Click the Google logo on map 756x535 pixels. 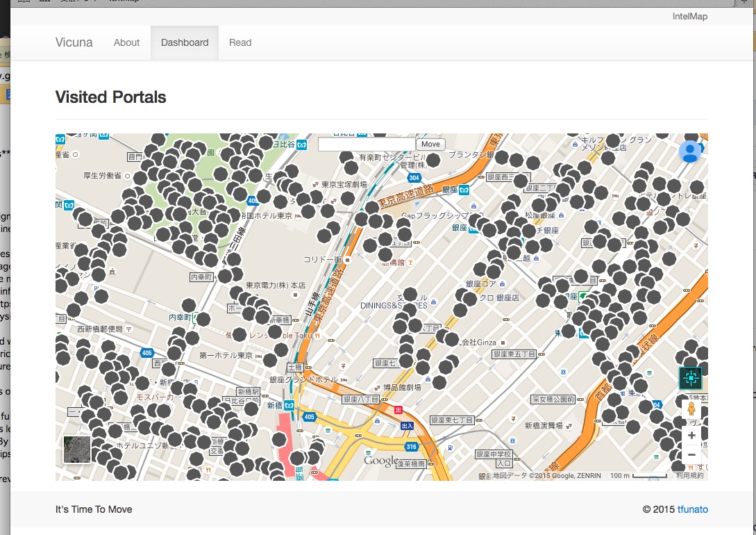(381, 461)
